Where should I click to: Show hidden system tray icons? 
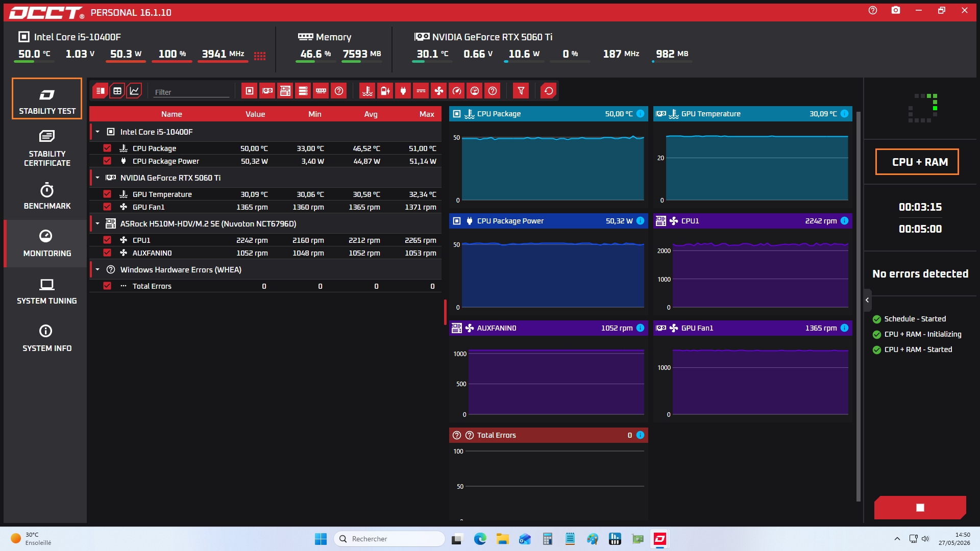click(897, 539)
